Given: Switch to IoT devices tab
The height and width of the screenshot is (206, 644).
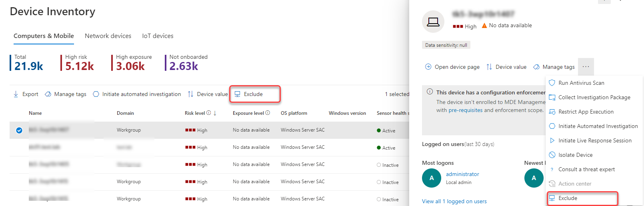Looking at the screenshot, I should tap(158, 36).
